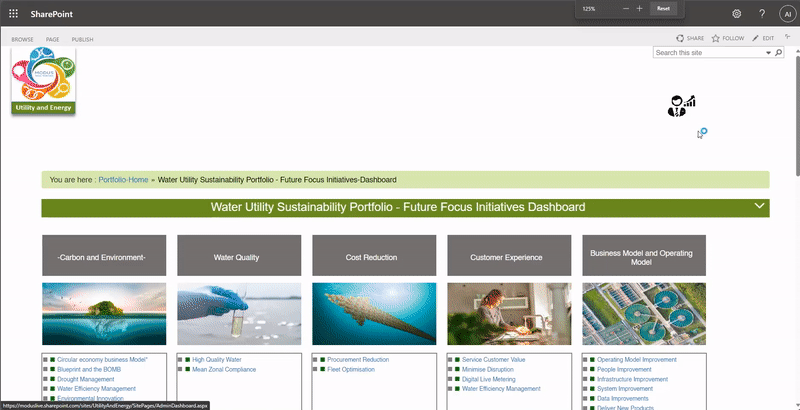
Task: Open Drought Management initiative
Action: [x=86, y=379]
